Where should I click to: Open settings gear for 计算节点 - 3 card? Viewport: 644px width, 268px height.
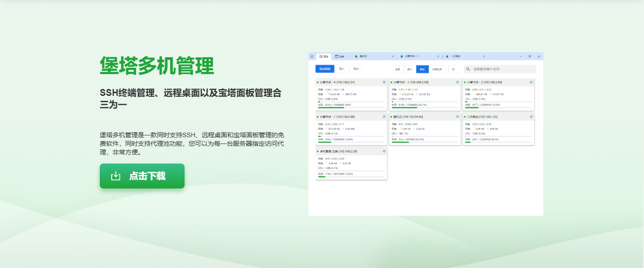[x=457, y=82]
